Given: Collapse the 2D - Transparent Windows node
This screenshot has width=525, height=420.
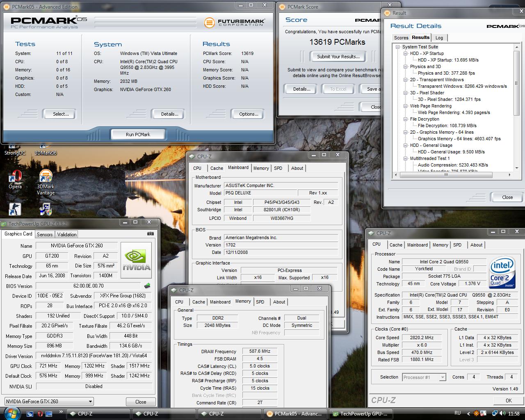Looking at the screenshot, I should (x=405, y=80).
